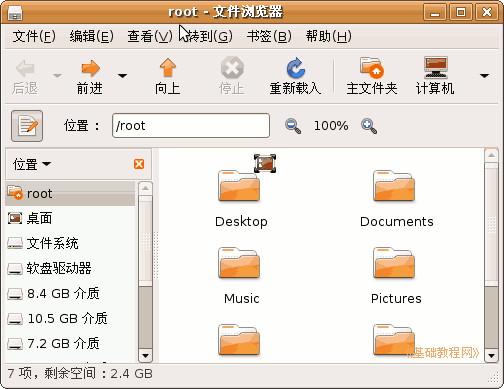Viewport: 504px width, 389px height.
Task: Select the Pictures folder icon
Action: (394, 262)
